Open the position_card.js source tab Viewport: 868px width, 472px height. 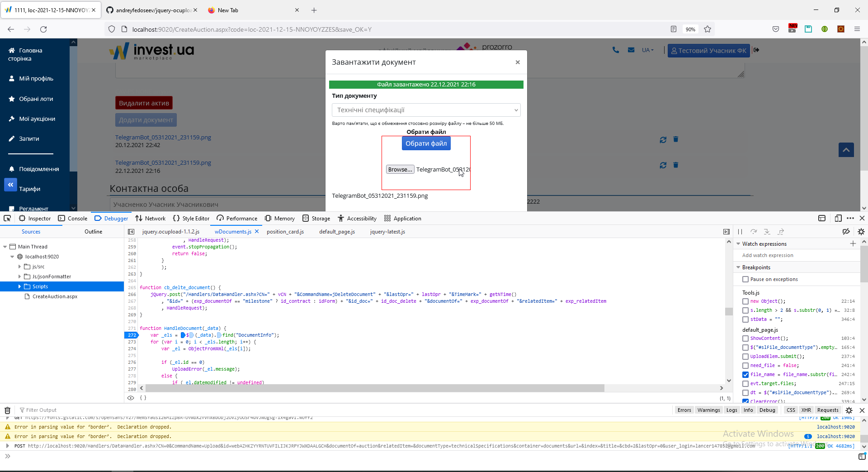(285, 232)
